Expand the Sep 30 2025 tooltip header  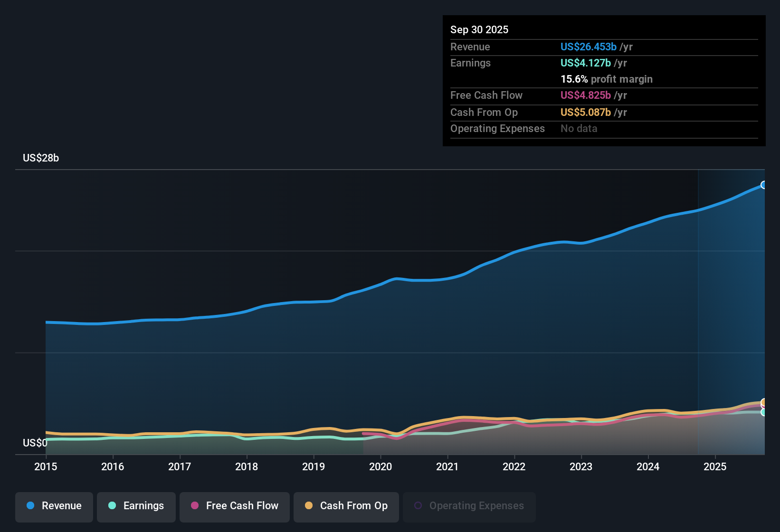(x=479, y=29)
